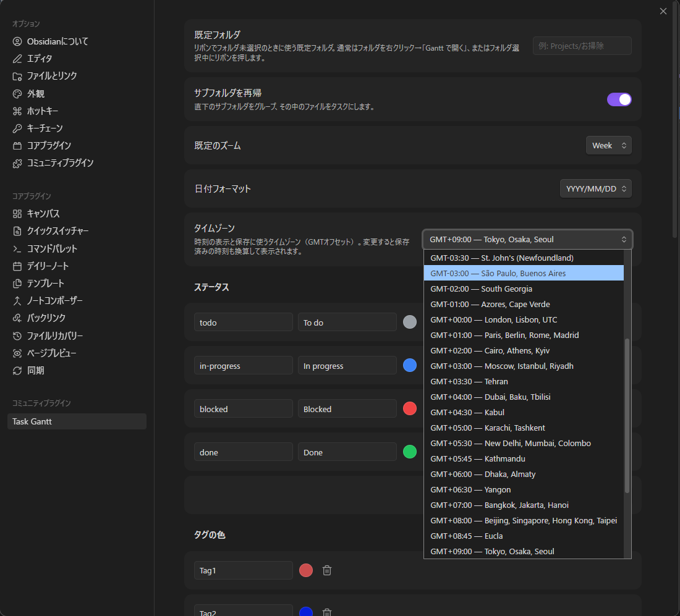Screen dimensions: 680x616
Task: Click the コマンドパレット terminal icon
Action: coord(17,249)
